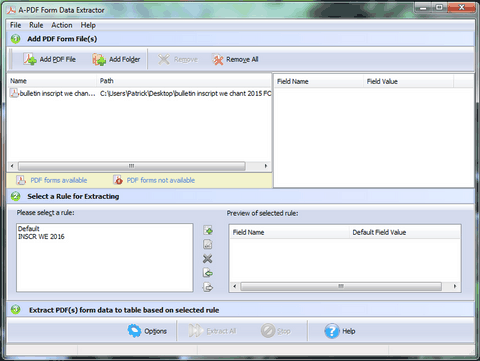Click the import rule icon

208,273
